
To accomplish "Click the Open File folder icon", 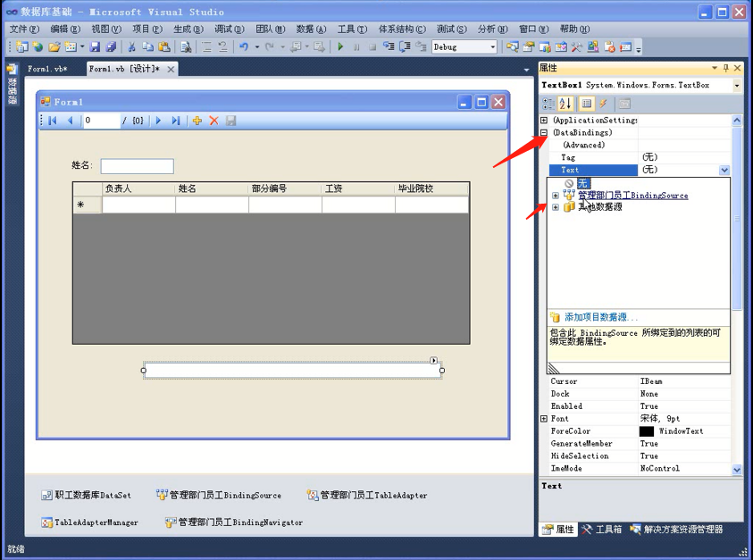I will [x=54, y=46].
